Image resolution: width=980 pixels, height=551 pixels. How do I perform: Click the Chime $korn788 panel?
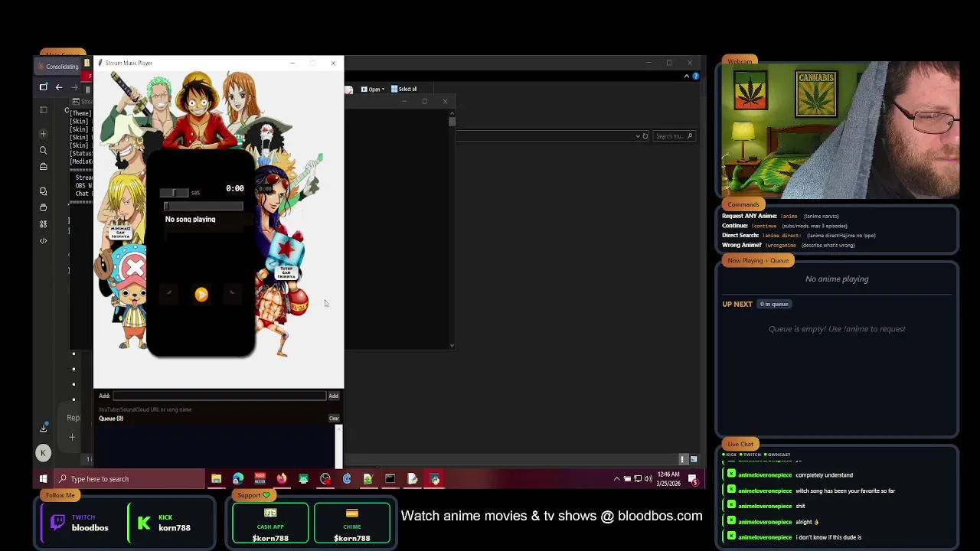[x=351, y=524]
